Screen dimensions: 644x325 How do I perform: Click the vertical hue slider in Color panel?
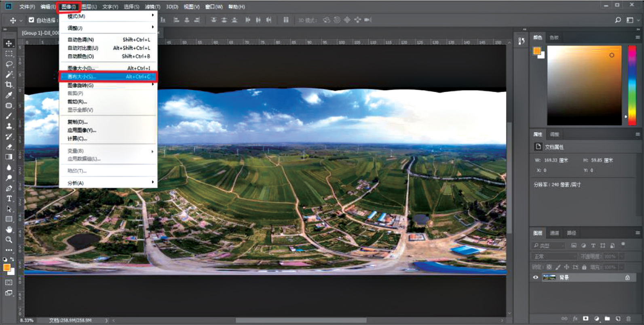(x=632, y=85)
